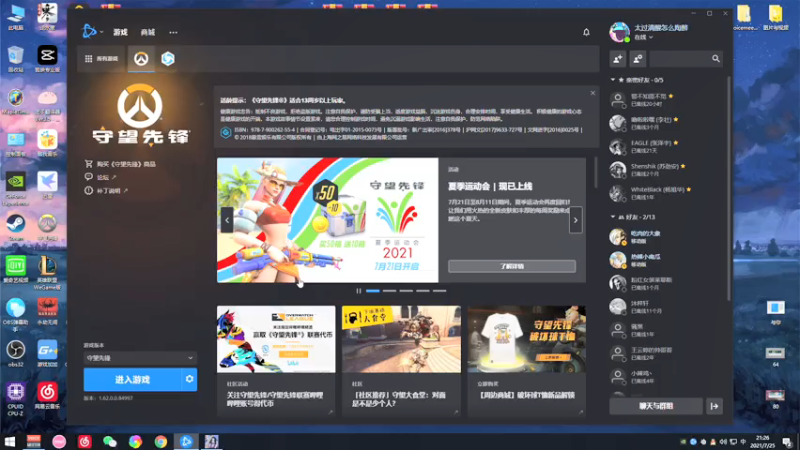Screen dimensions: 800x450
Task: Open the CPU-Z desktop shortcut
Action: coord(15,399)
